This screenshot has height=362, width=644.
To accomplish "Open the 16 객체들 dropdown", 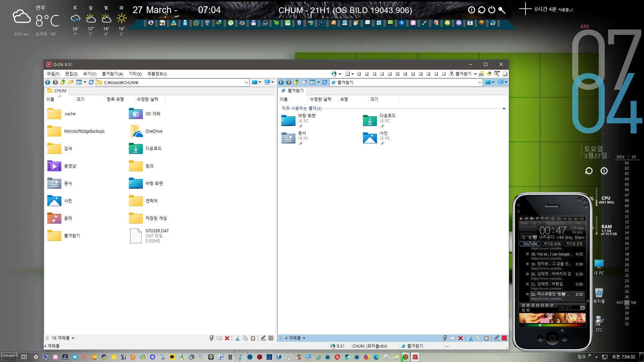I will [x=63, y=338].
